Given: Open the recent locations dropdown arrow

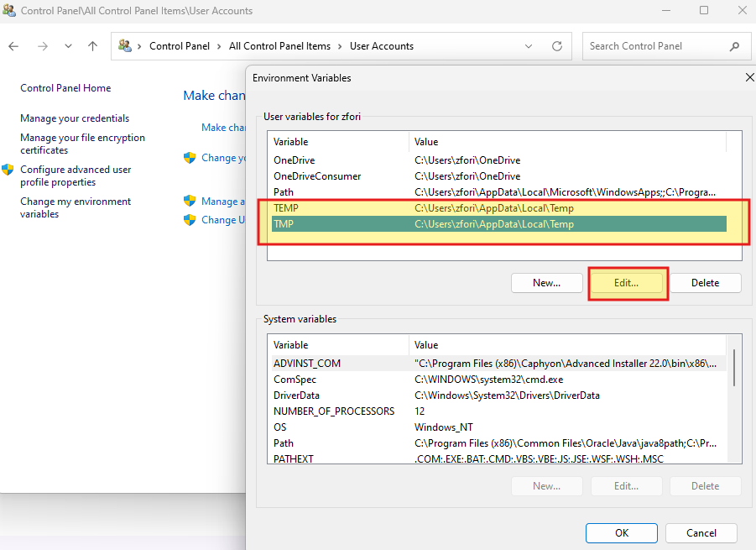Looking at the screenshot, I should pos(68,46).
